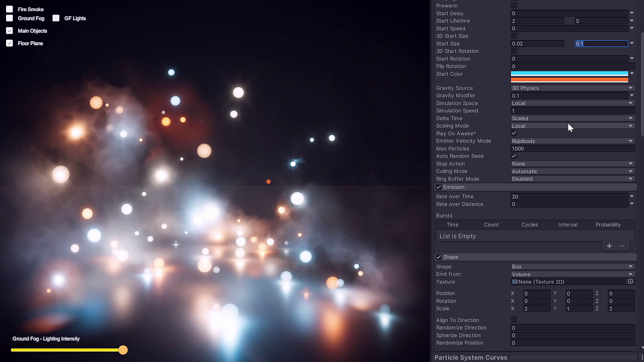Image resolution: width=644 pixels, height=362 pixels.
Task: Open the Gravity Source dropdown
Action: [573, 88]
